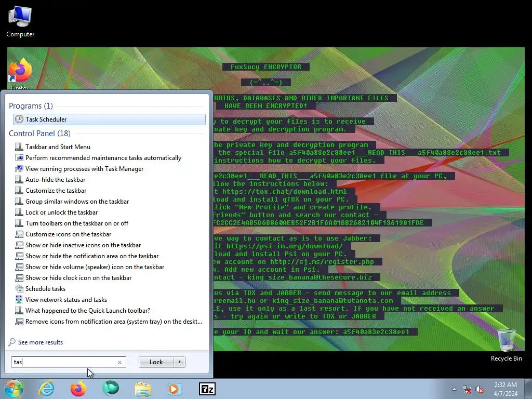Click the Control Panel (18) category header
The image size is (532, 399).
click(x=39, y=134)
